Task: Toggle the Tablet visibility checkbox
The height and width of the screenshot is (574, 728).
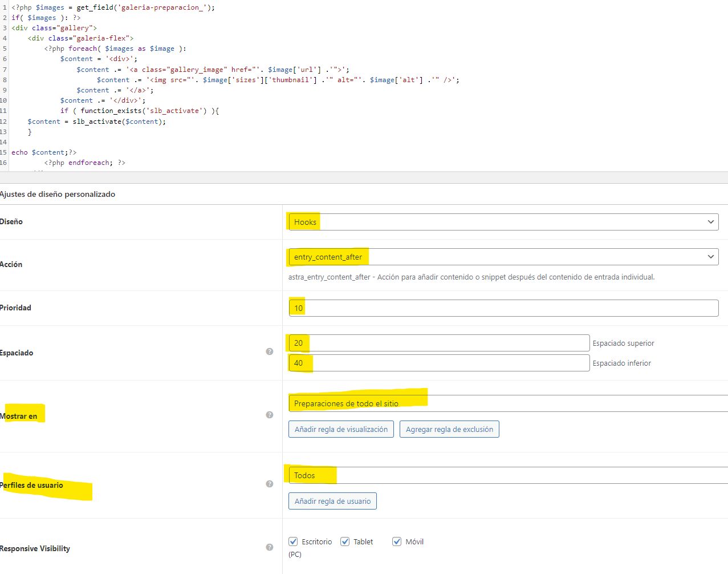Action: tap(345, 541)
